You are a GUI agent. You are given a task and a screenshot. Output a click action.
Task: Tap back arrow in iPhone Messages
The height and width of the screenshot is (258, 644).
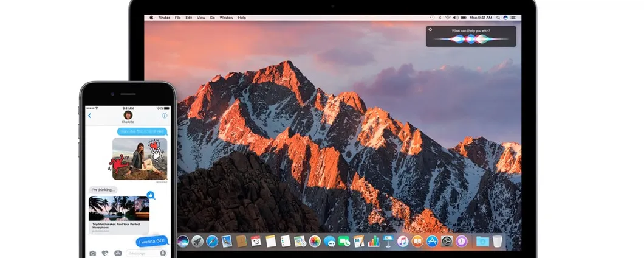point(89,116)
